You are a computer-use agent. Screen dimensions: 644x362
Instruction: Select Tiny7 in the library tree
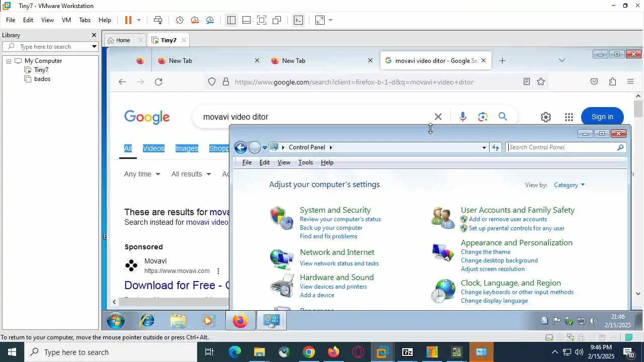pyautogui.click(x=41, y=70)
